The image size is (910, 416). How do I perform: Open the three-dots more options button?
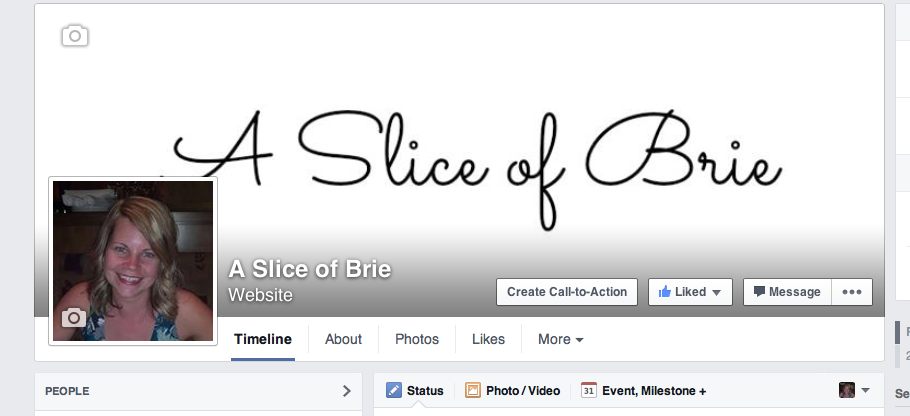pos(852,292)
